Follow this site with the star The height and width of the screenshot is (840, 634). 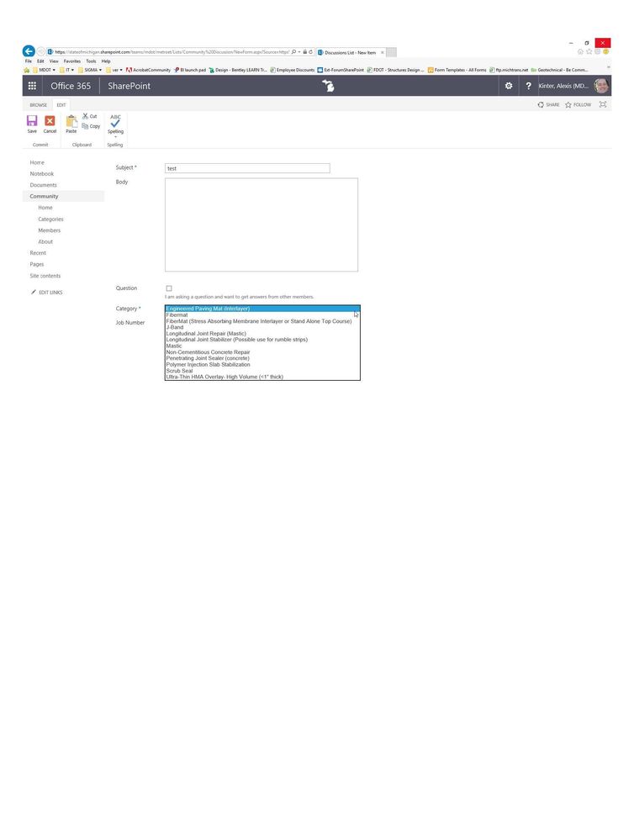(x=578, y=105)
